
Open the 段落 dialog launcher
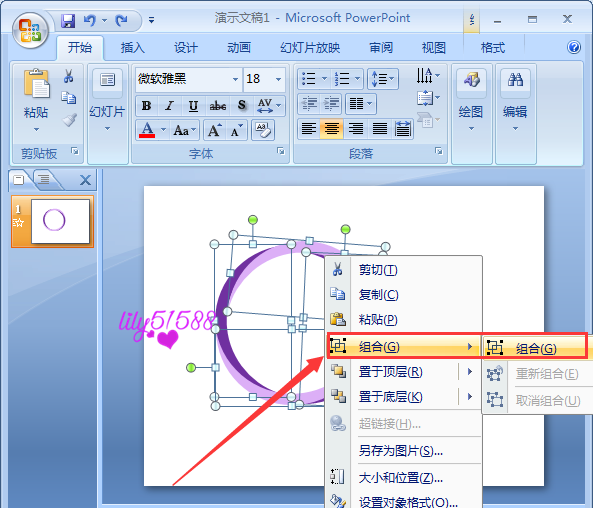[x=439, y=151]
